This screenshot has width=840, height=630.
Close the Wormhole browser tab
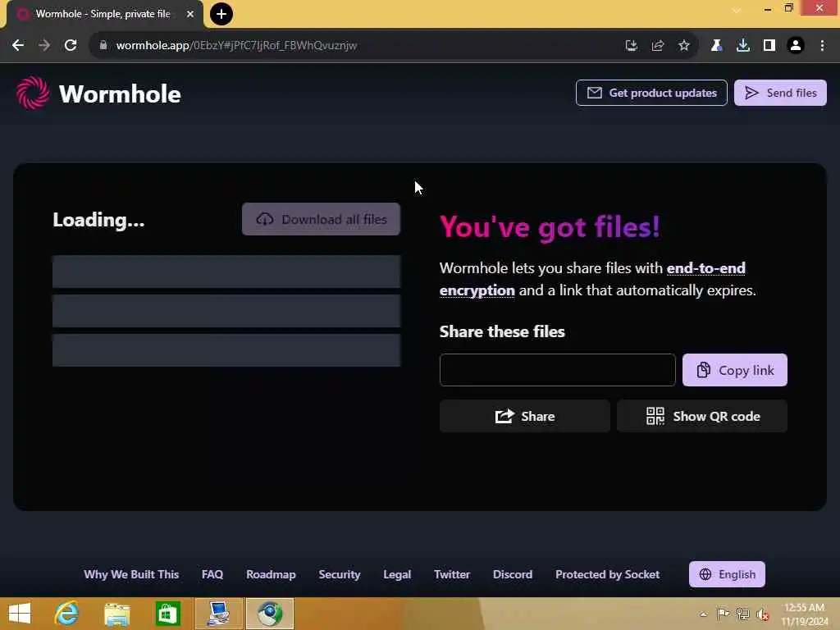point(190,14)
